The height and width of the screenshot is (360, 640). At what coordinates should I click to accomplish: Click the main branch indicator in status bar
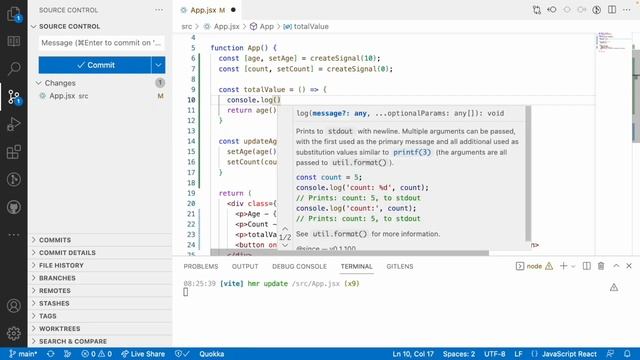[23, 354]
